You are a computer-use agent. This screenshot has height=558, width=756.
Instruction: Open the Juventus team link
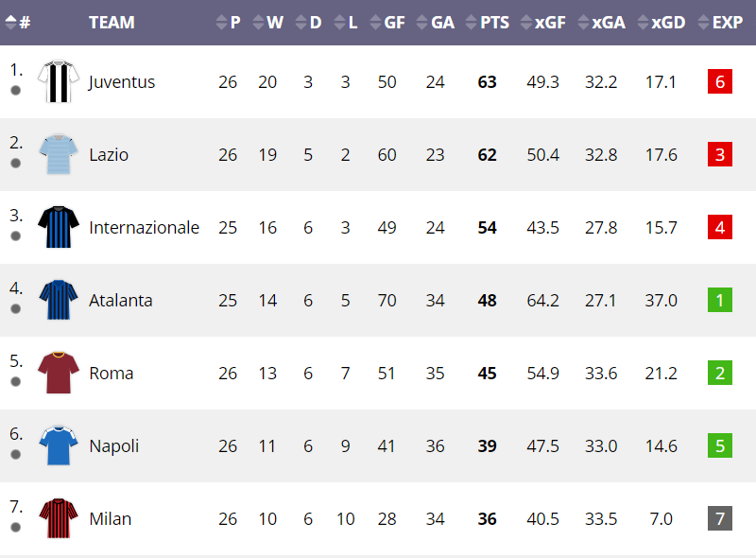pos(122,82)
